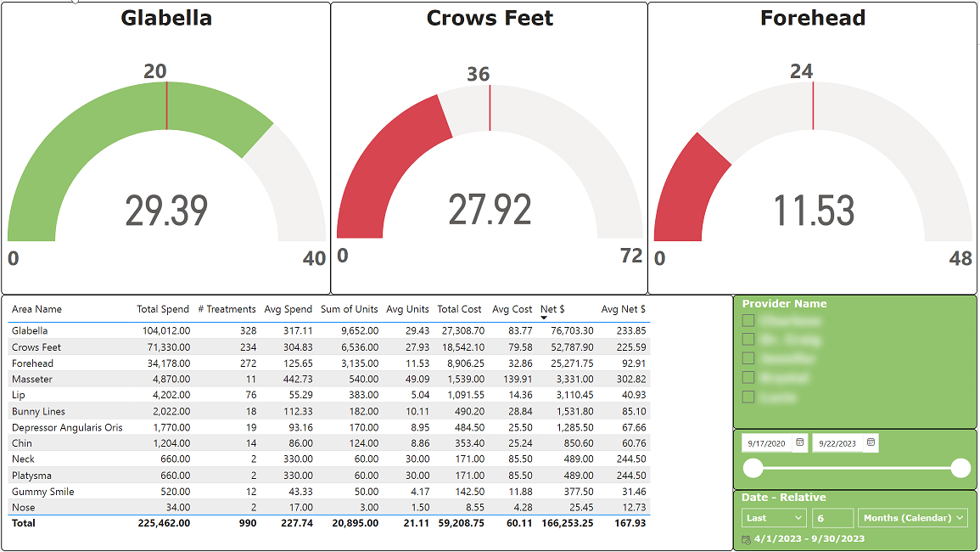Select the Crows Feet area name in table
This screenshot has height=552, width=980.
pos(36,346)
